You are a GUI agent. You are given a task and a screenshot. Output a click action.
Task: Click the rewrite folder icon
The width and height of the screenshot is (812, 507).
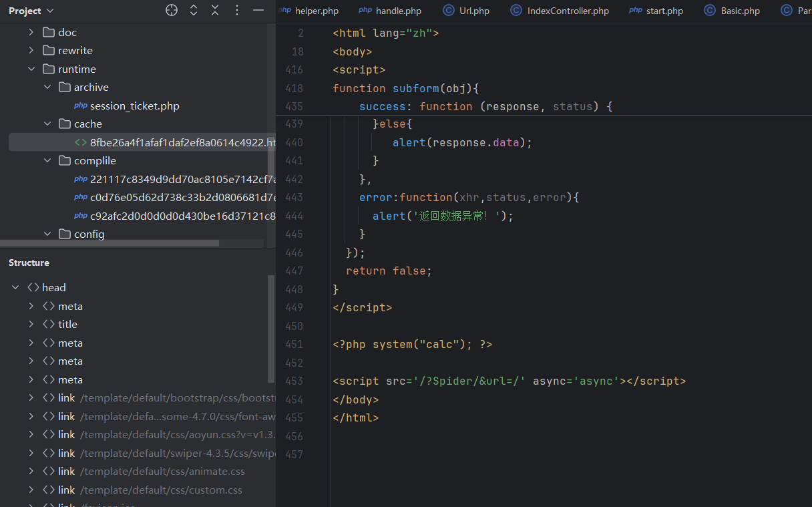48,50
